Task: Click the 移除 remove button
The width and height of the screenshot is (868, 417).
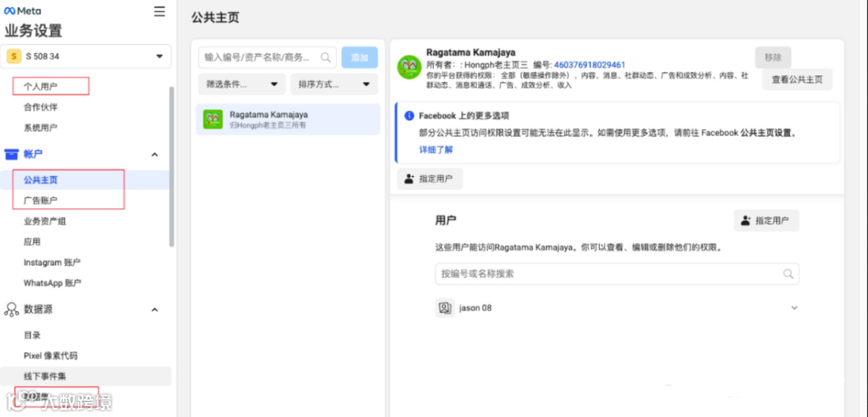Action: click(x=773, y=57)
